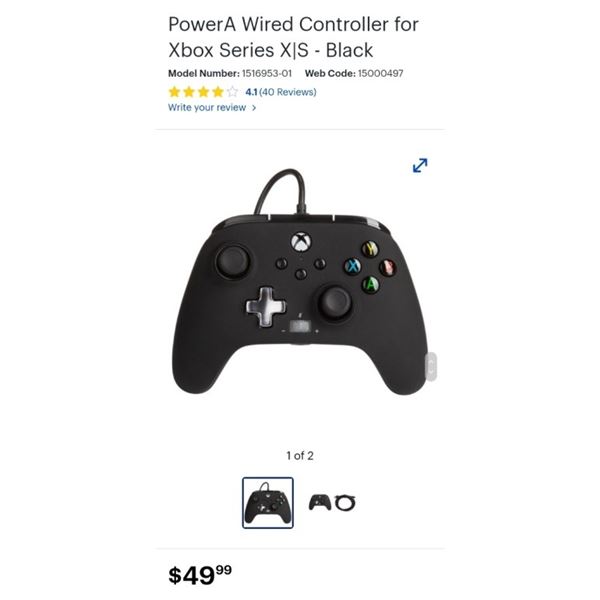600x600 pixels.
Task: Click the chevron beside Write your review
Action: point(254,108)
